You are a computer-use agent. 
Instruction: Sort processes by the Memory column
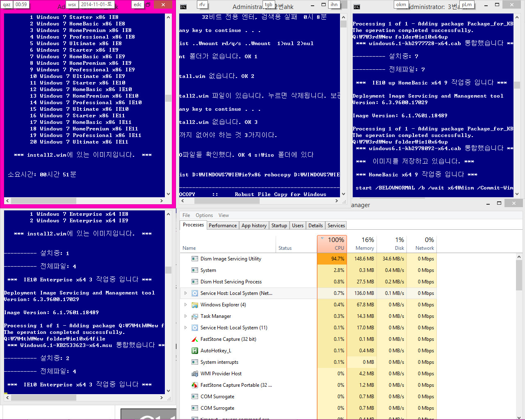point(362,244)
